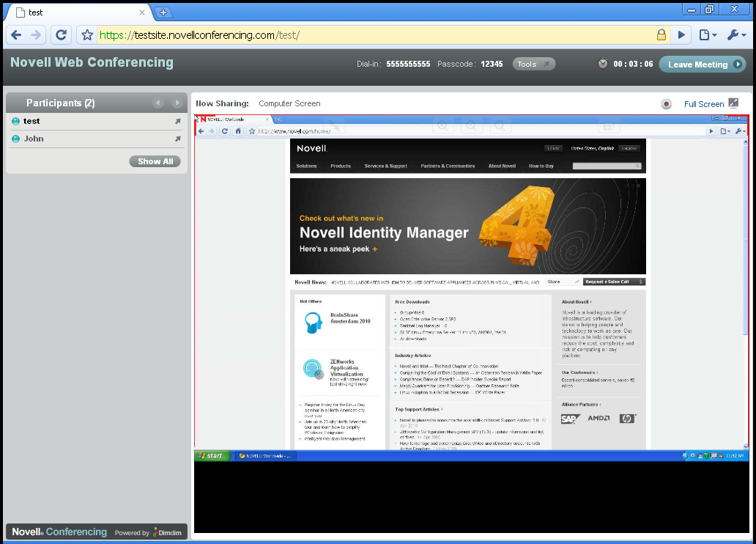Select participant 'test' in list
The image size is (756, 544).
(97, 121)
